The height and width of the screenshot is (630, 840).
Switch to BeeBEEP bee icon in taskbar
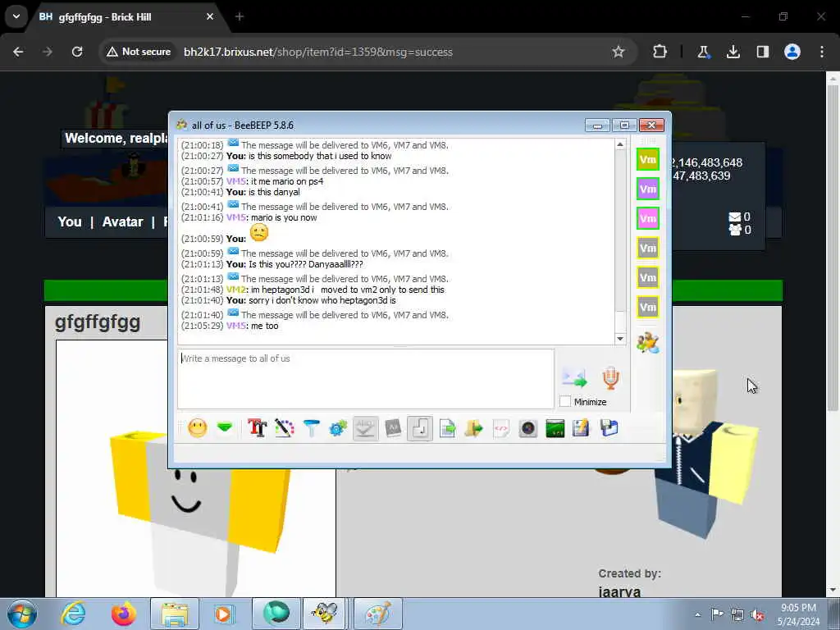point(325,614)
